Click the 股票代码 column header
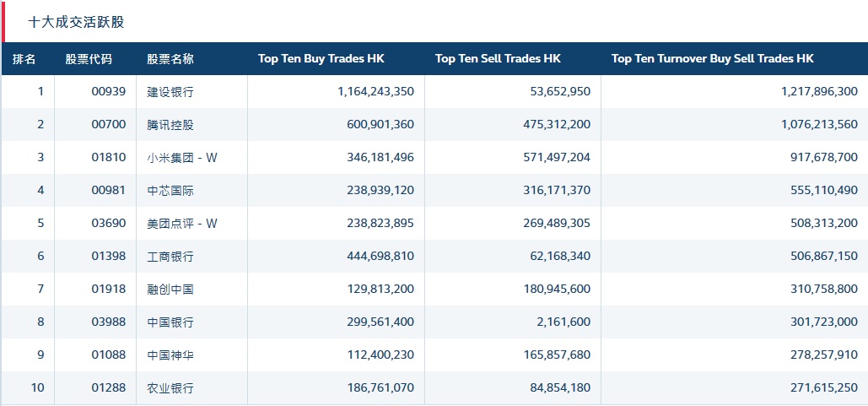Viewport: 868px width, 406px height. point(89,59)
